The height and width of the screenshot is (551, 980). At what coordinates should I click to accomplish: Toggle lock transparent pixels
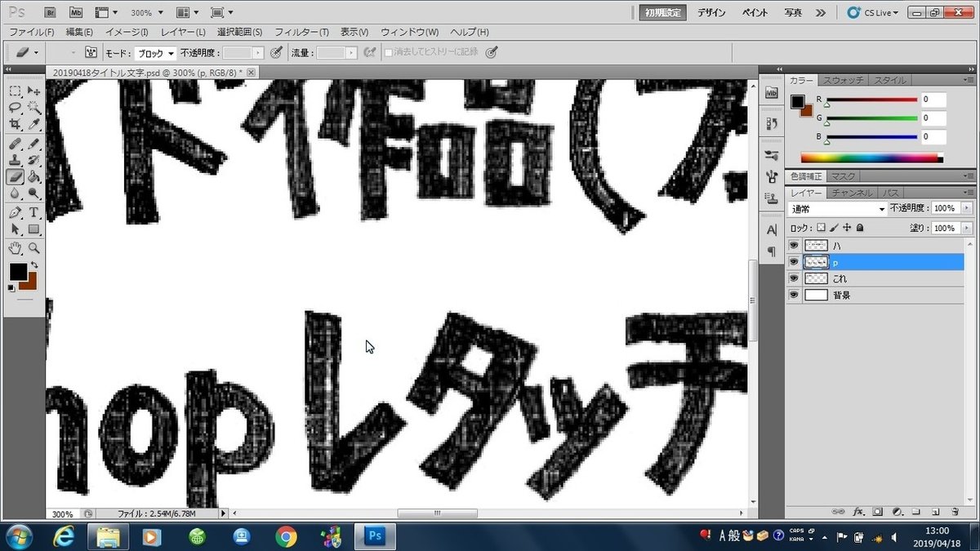pos(822,229)
